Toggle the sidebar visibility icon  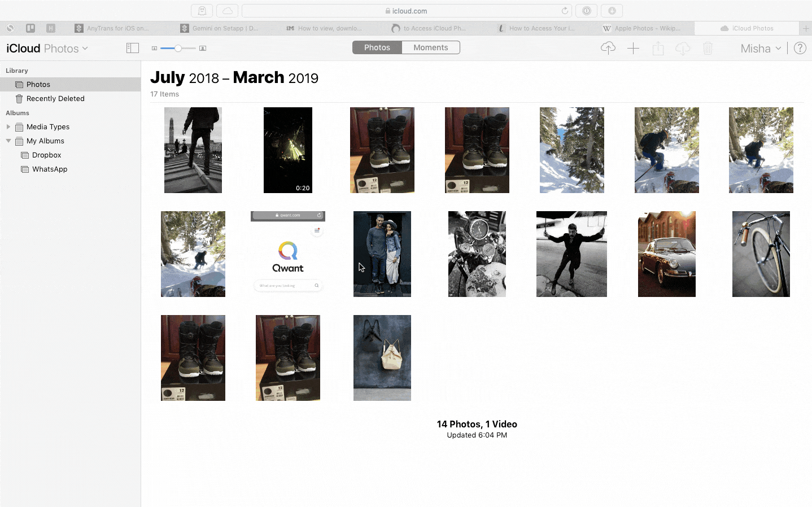coord(133,48)
